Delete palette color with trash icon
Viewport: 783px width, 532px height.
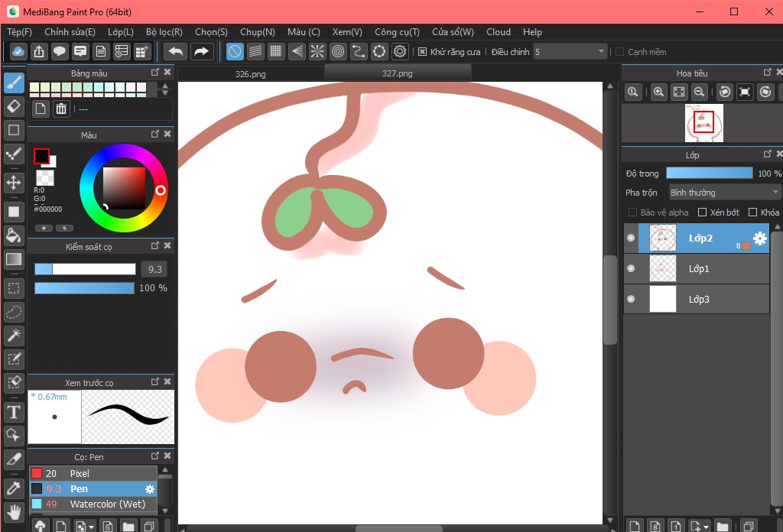click(x=61, y=109)
